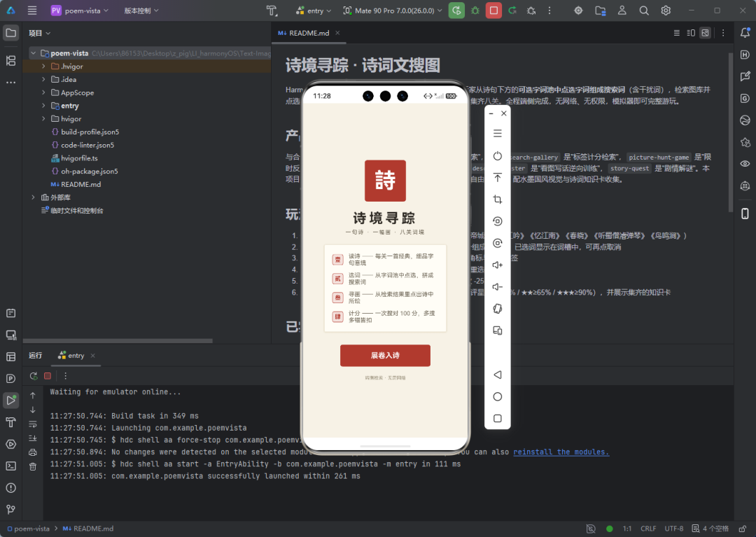Select 临时文件和控制台 node
The image size is (756, 537).
pyautogui.click(x=72, y=210)
